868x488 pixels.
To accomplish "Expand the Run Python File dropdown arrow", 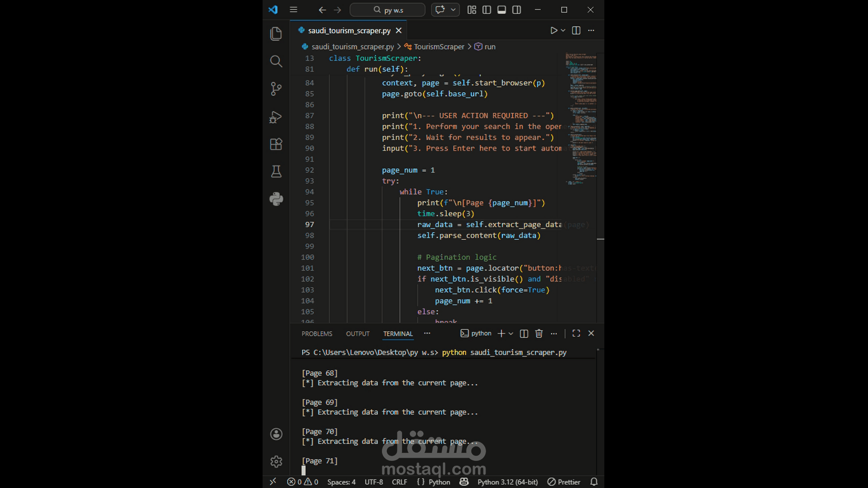I will click(561, 30).
